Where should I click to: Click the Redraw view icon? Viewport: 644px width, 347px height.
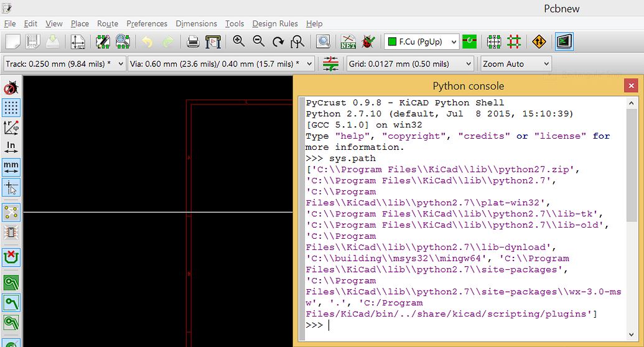click(x=278, y=42)
